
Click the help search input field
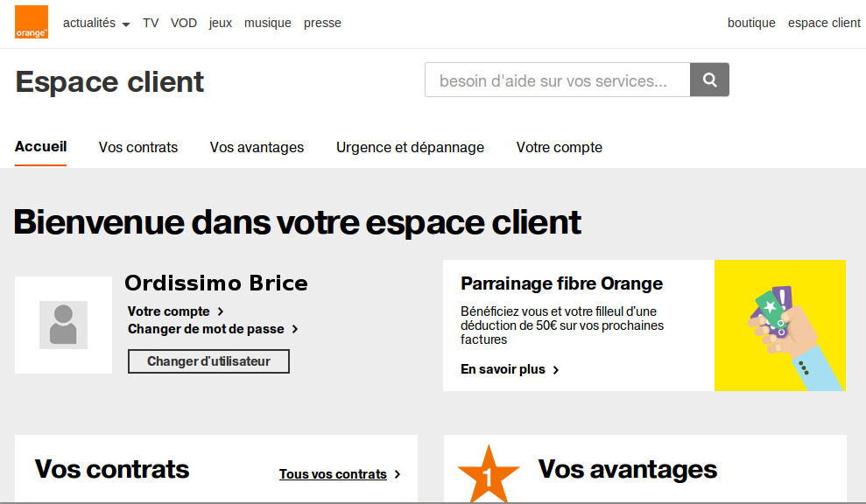(x=557, y=80)
